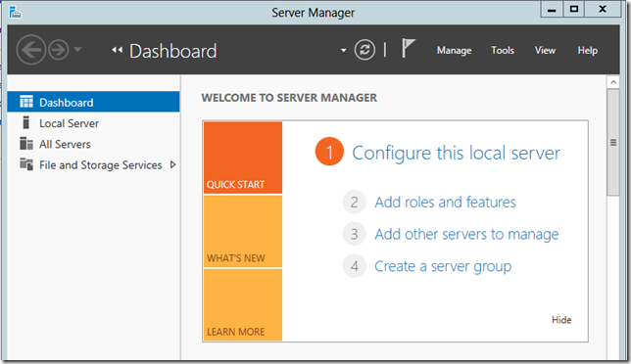This screenshot has width=631, height=364.
Task: Open the Tools menu
Action: [503, 50]
